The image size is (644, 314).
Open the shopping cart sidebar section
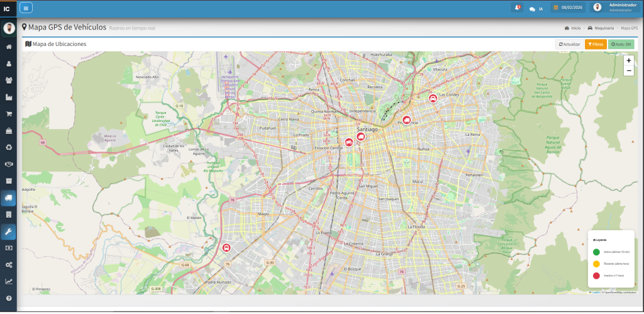pos(9,115)
